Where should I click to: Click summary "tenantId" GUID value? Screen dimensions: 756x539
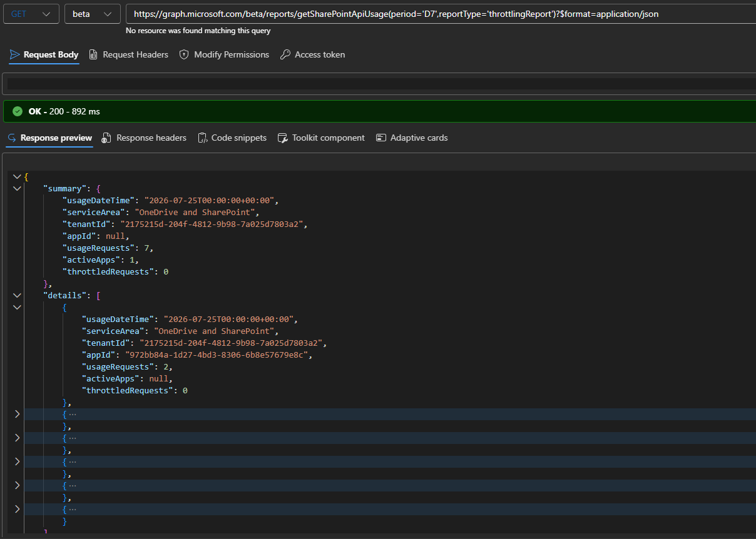click(x=213, y=224)
